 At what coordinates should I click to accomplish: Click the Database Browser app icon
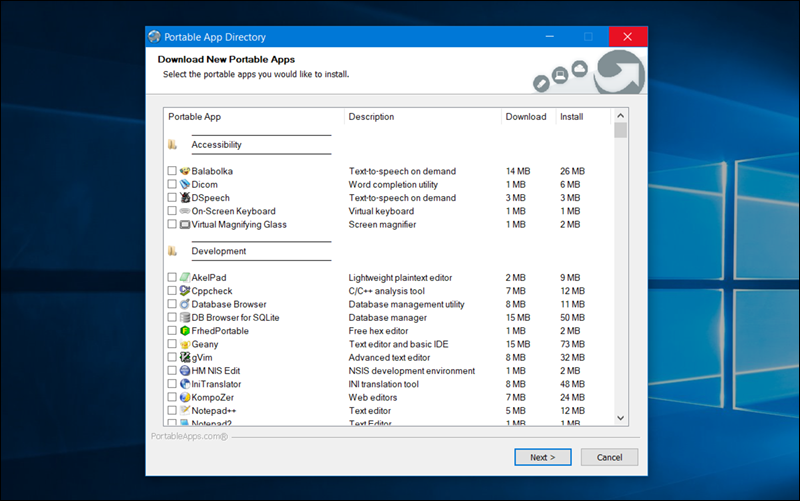click(185, 304)
